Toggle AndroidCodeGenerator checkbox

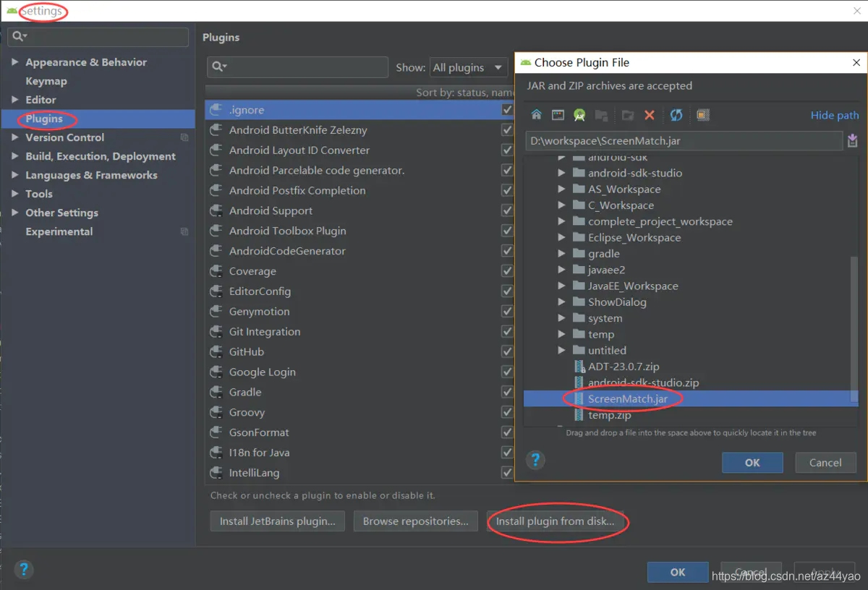coord(507,251)
